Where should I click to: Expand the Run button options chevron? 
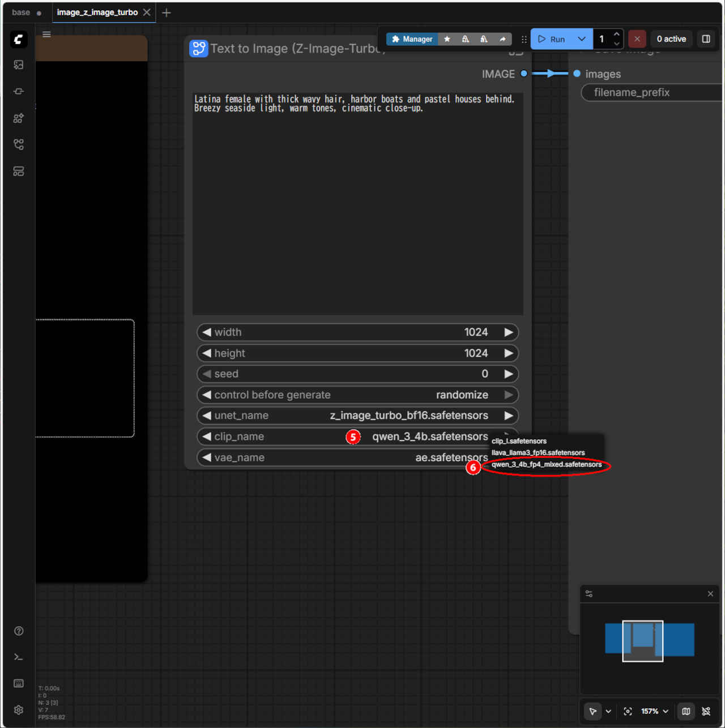coord(582,39)
